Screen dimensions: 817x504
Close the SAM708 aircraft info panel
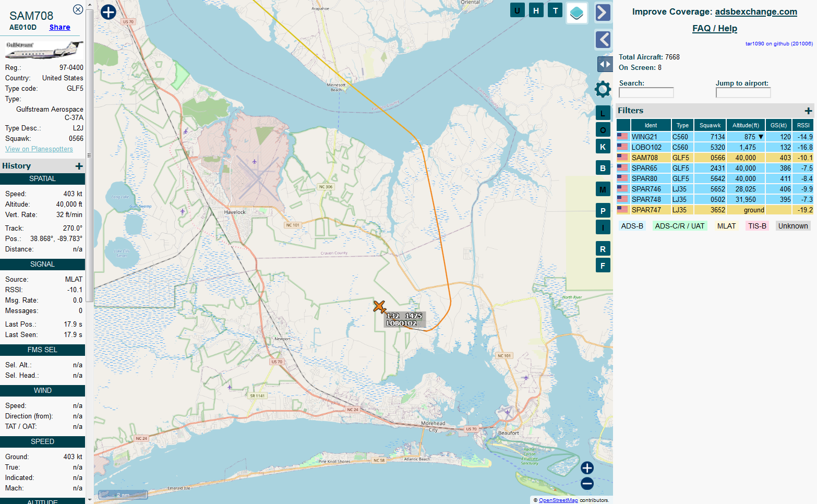[x=78, y=9]
